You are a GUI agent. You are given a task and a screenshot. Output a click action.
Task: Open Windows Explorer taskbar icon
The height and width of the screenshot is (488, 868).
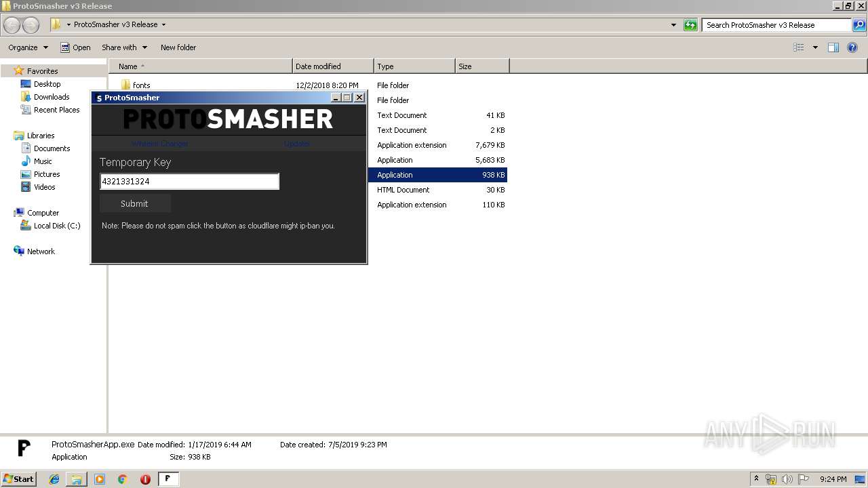pos(77,479)
